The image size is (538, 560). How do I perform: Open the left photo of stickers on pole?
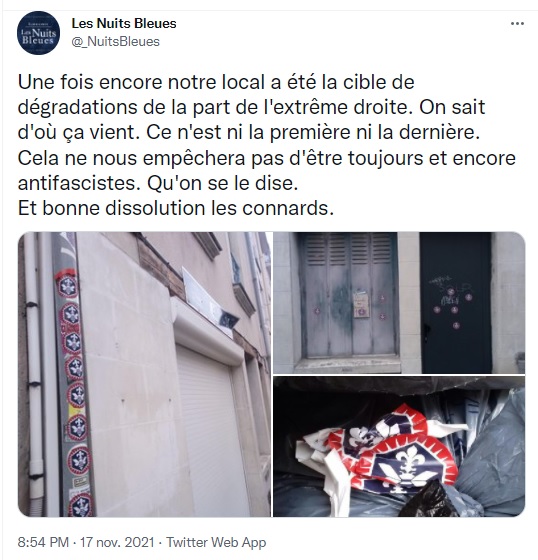point(144,374)
